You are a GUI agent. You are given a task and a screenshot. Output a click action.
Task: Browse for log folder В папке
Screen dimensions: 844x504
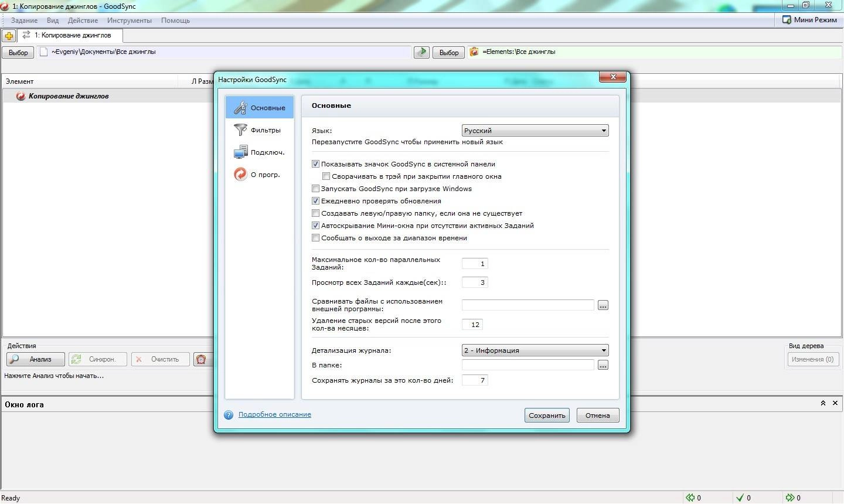[x=603, y=365]
